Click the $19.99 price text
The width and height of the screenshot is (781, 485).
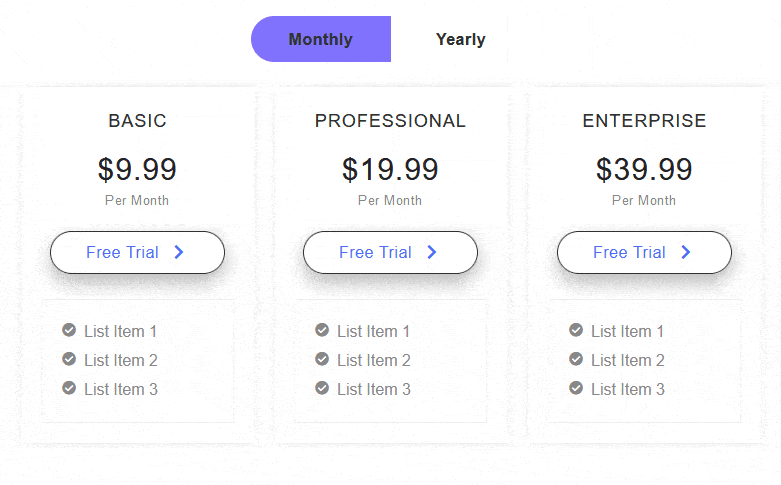tap(390, 169)
